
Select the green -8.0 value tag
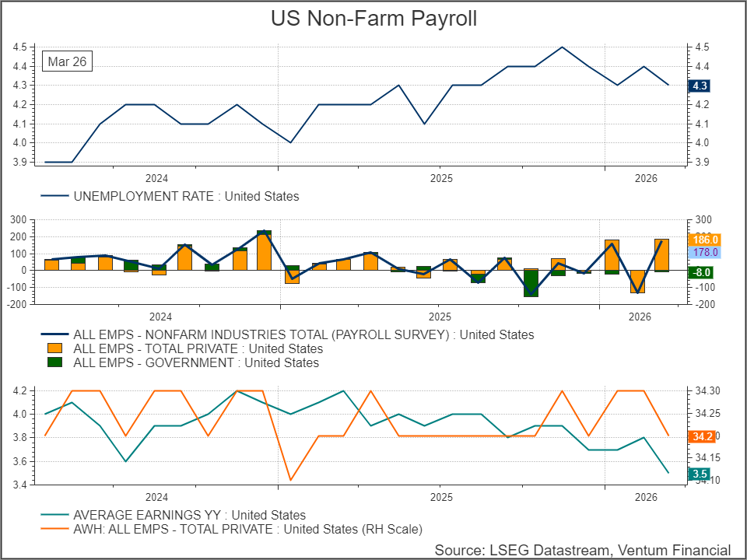click(702, 272)
